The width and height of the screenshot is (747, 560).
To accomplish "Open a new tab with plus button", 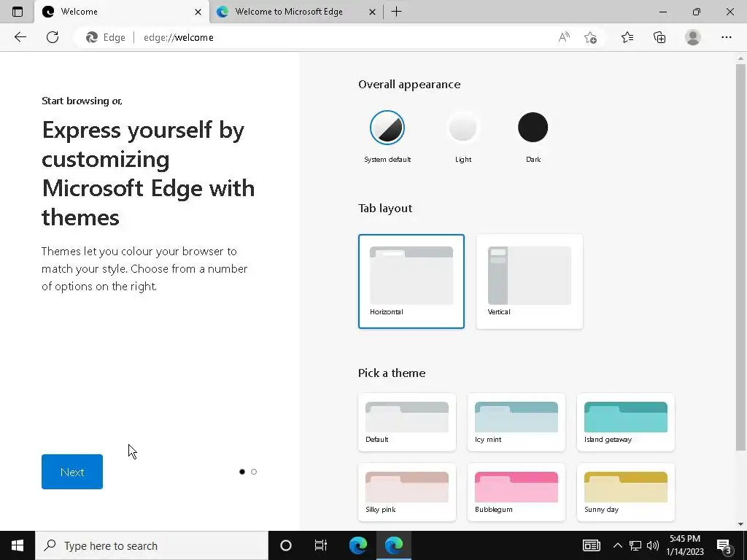I will point(396,12).
